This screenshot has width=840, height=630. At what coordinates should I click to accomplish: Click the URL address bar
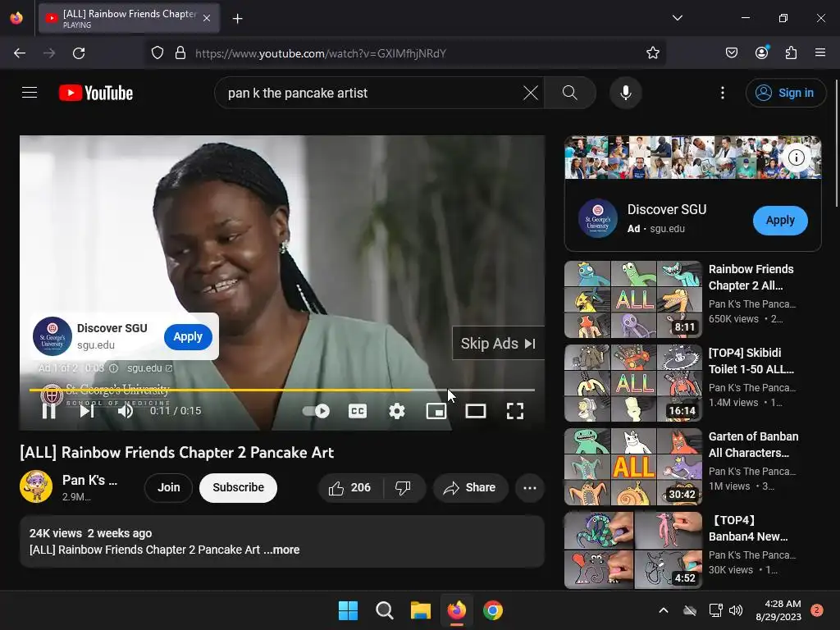click(405, 53)
